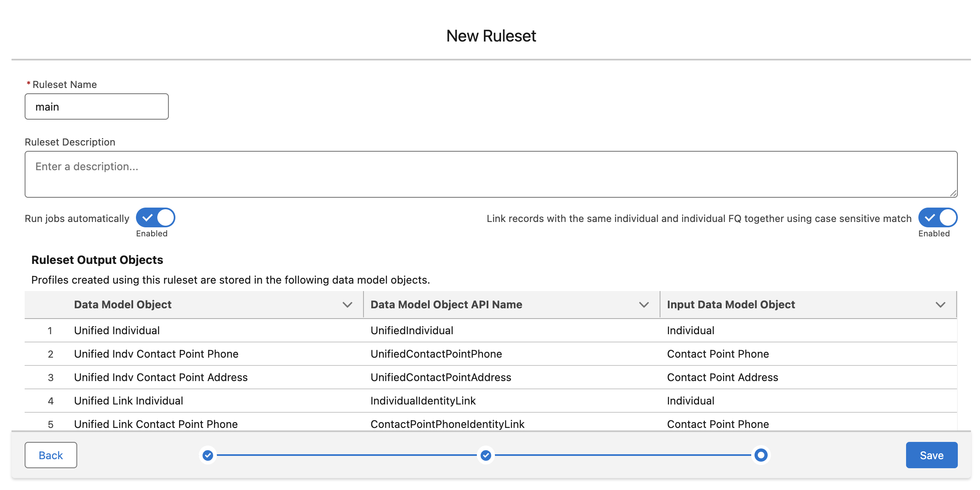The width and height of the screenshot is (980, 490).
Task: Turn off case sensitive match linking
Action: pyautogui.click(x=938, y=218)
